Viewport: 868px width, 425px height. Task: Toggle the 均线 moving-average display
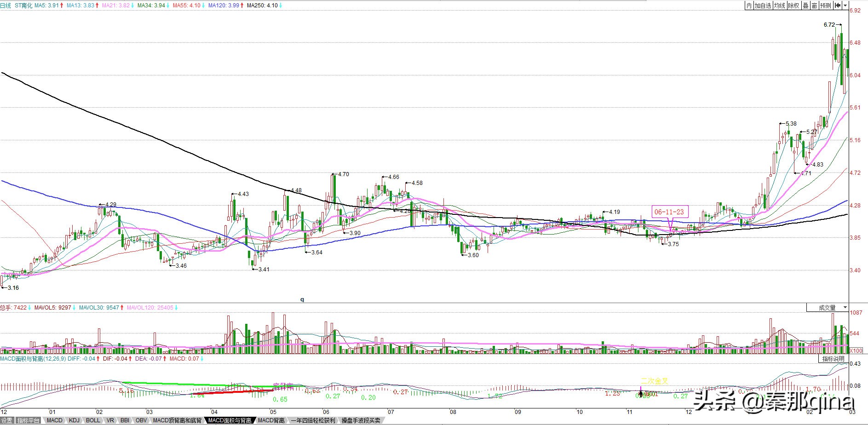(x=780, y=6)
